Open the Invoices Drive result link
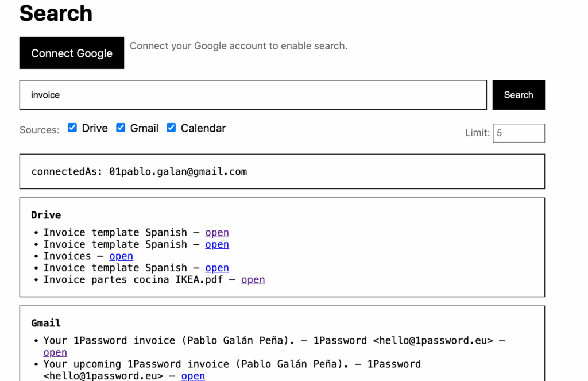This screenshot has width=588, height=381. coord(121,256)
